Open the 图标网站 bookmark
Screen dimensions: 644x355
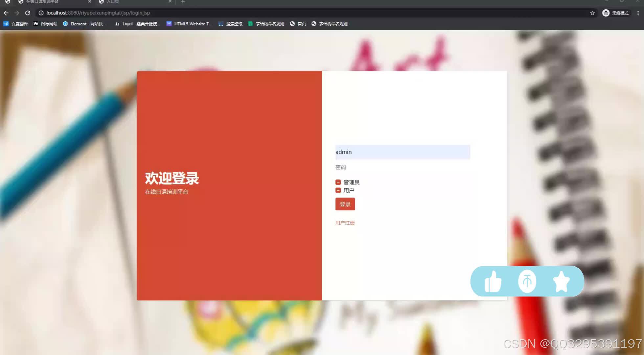(45, 24)
